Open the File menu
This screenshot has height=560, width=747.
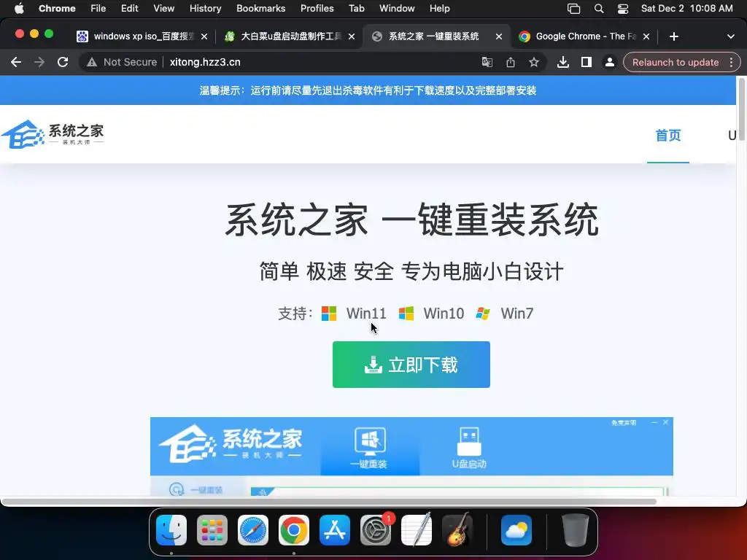[98, 9]
